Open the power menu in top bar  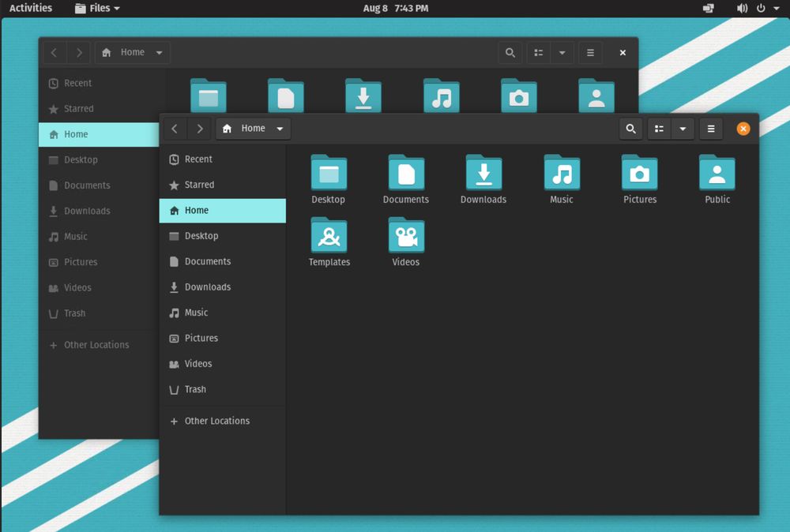762,8
